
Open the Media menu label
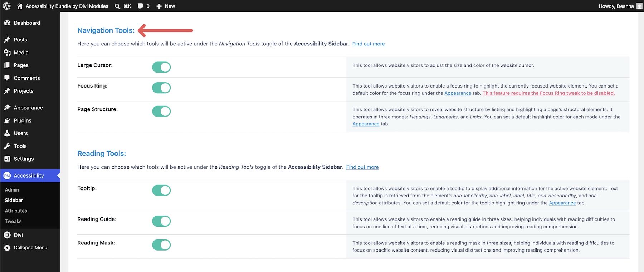tap(21, 53)
